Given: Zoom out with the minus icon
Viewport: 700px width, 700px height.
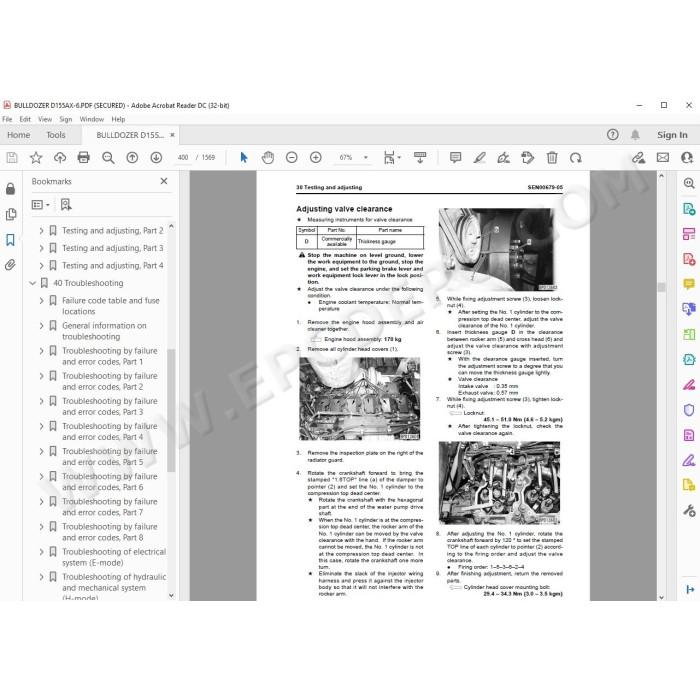Looking at the screenshot, I should coord(292,158).
